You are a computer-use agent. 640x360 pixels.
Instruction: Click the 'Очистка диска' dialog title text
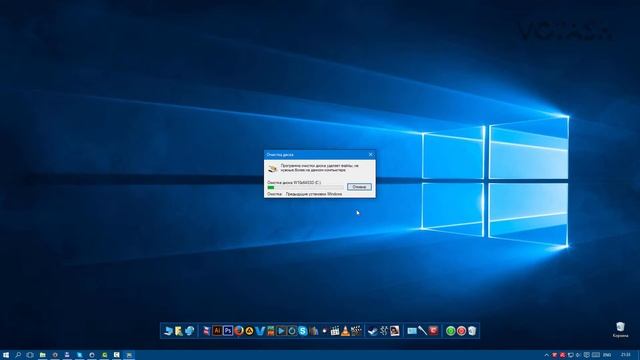coord(280,155)
